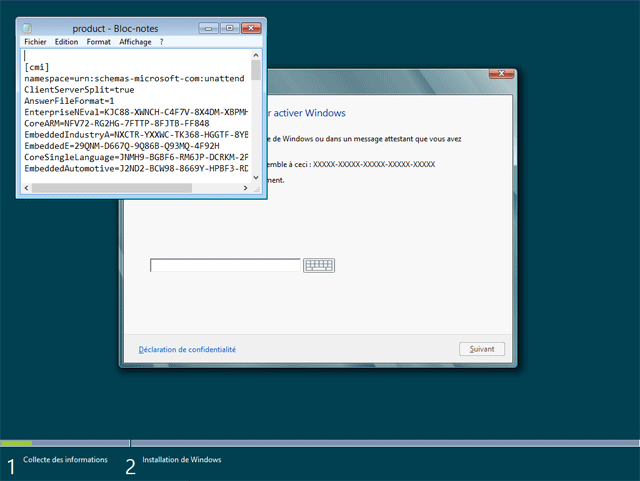Click the Notepad horizontal scroll left arrow

coord(27,188)
